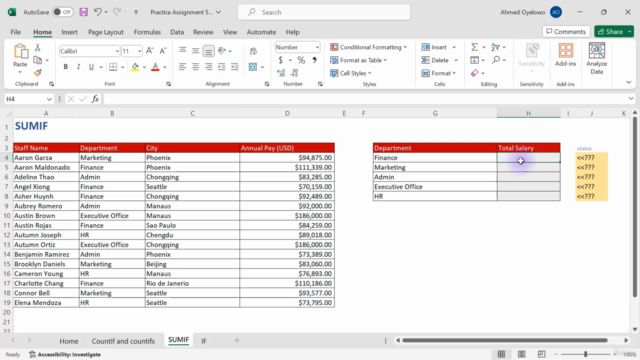The width and height of the screenshot is (640, 360).
Task: Switch to the Formulas tab
Action: pos(147,32)
